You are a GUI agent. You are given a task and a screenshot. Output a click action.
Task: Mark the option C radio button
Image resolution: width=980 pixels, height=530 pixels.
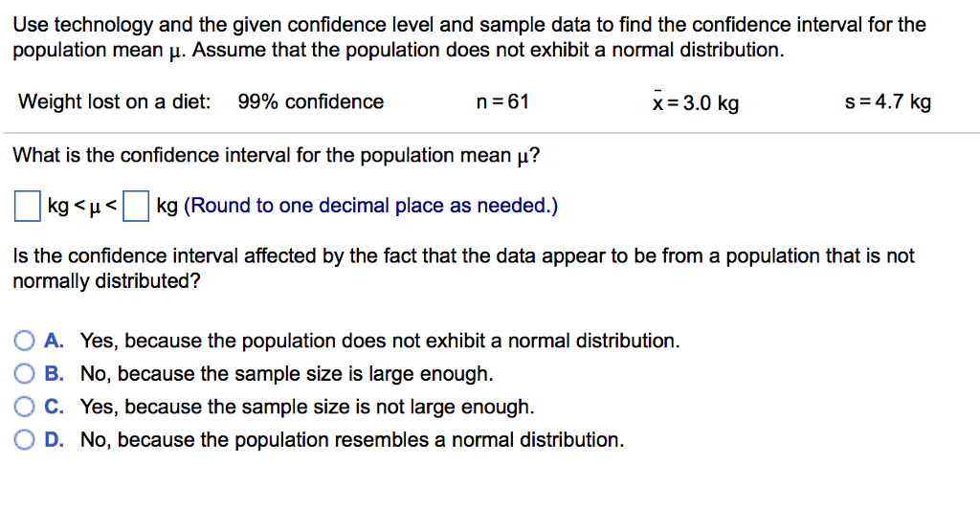point(24,407)
